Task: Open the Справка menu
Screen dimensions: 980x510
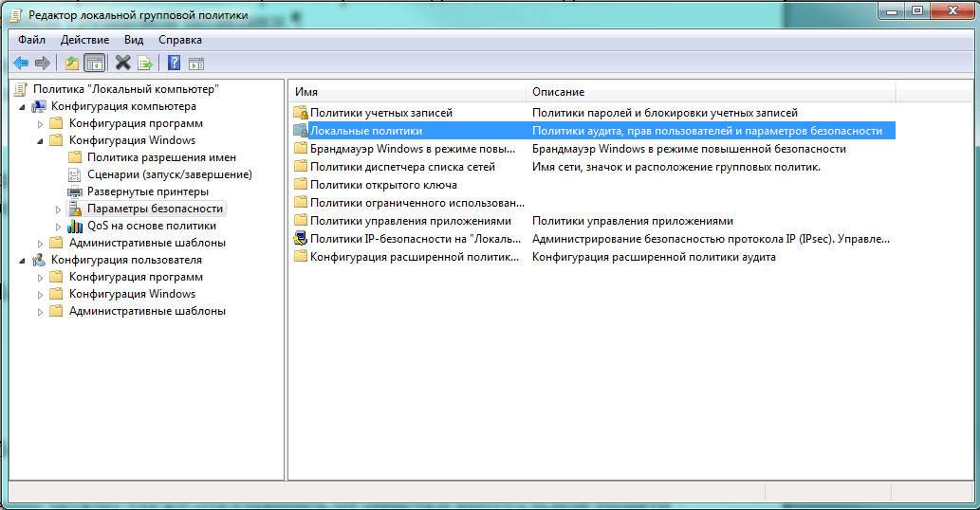Action: click(x=179, y=40)
